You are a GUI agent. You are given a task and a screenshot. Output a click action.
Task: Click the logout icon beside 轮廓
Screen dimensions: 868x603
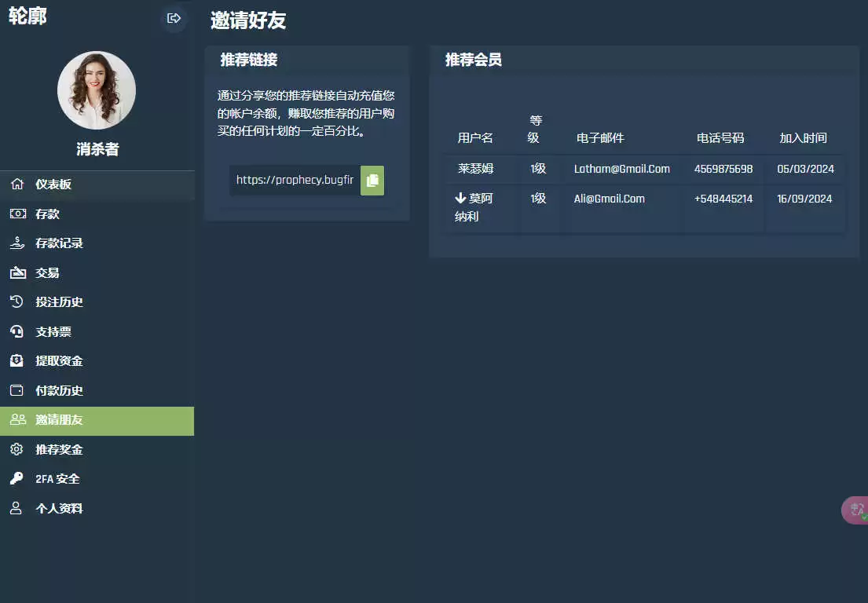coord(174,18)
